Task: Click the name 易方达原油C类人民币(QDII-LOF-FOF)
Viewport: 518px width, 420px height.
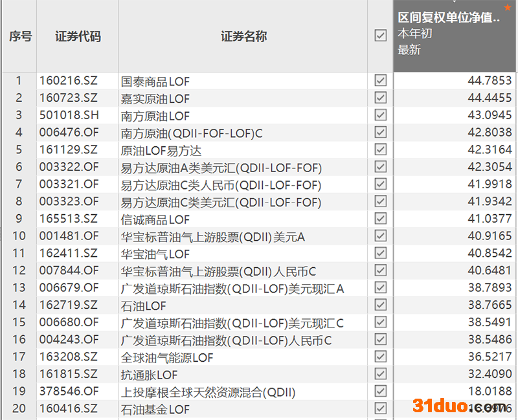Action: [221, 185]
